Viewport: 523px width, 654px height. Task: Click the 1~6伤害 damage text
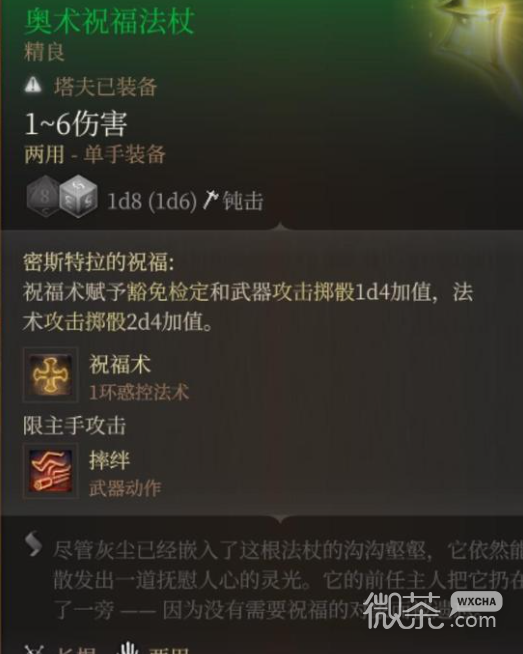(75, 123)
